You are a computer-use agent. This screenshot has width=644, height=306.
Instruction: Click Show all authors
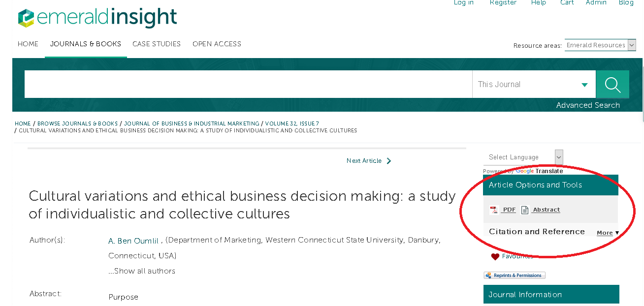coord(142,271)
